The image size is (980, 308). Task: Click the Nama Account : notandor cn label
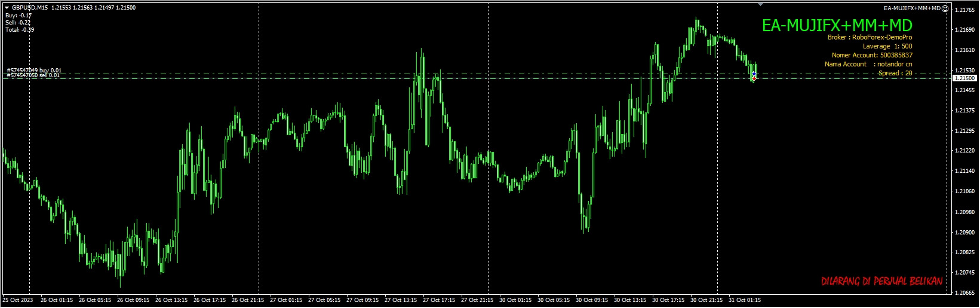point(868,64)
